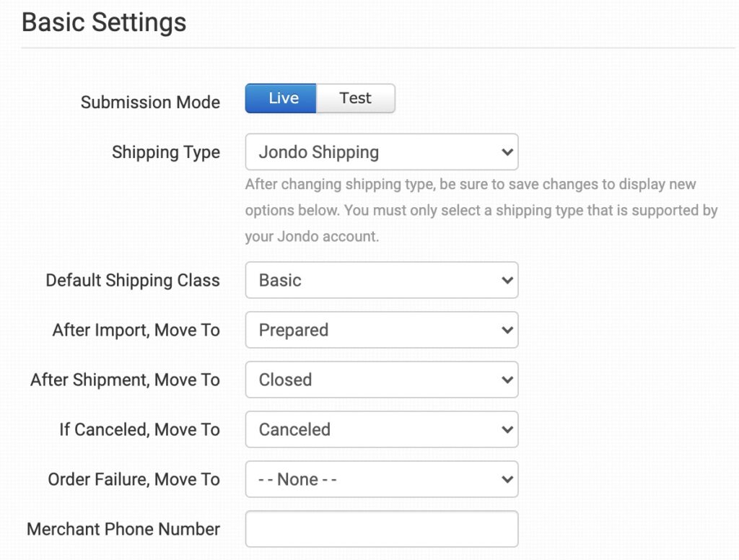Click chevron arrow on Jondo Shipping select
This screenshot has width=739, height=560.
(507, 152)
